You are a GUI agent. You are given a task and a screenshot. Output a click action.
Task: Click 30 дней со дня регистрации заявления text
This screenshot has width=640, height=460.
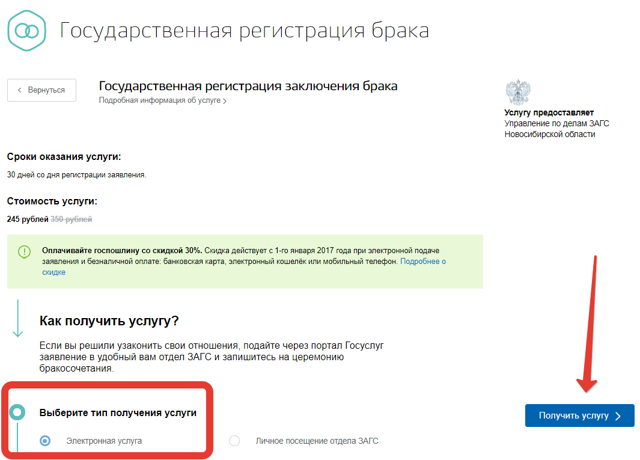pyautogui.click(x=76, y=175)
